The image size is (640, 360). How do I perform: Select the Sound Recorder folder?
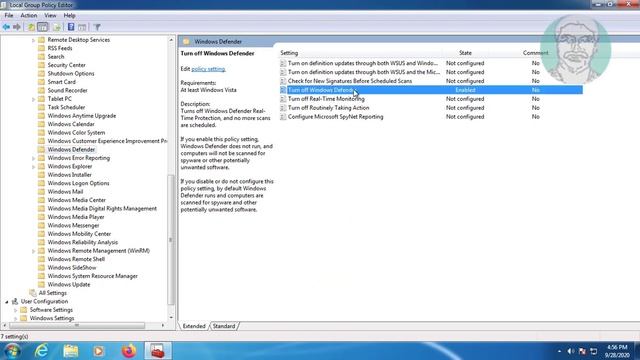(x=67, y=91)
